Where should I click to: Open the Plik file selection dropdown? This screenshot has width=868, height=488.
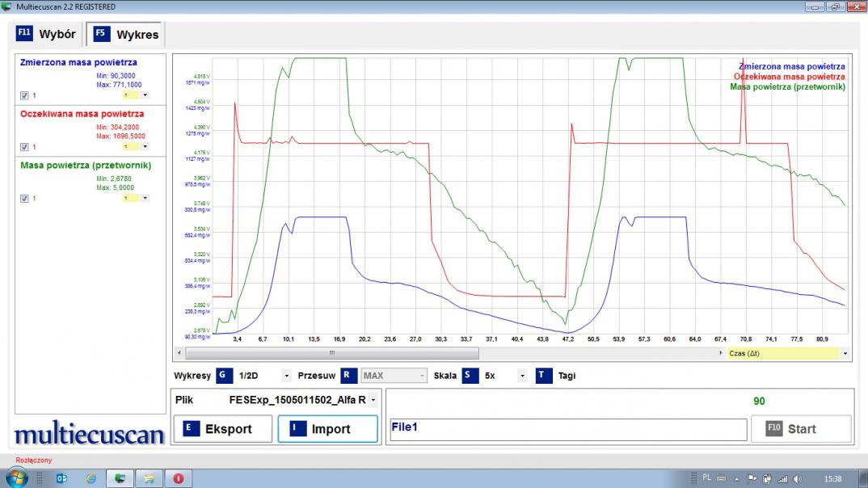point(373,400)
